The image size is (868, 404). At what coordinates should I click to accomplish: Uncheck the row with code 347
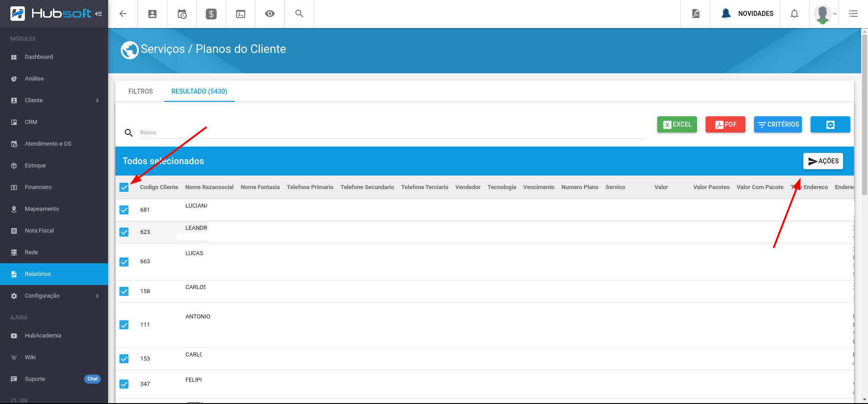[x=124, y=384]
